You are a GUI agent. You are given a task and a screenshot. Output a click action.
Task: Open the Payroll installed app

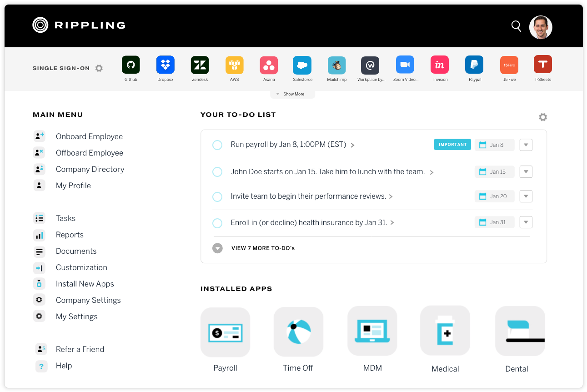coord(226,332)
